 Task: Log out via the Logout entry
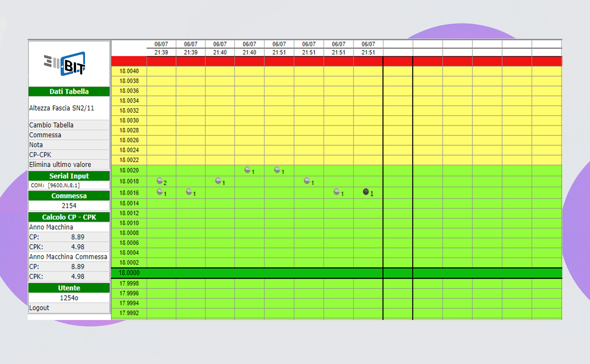(69, 308)
